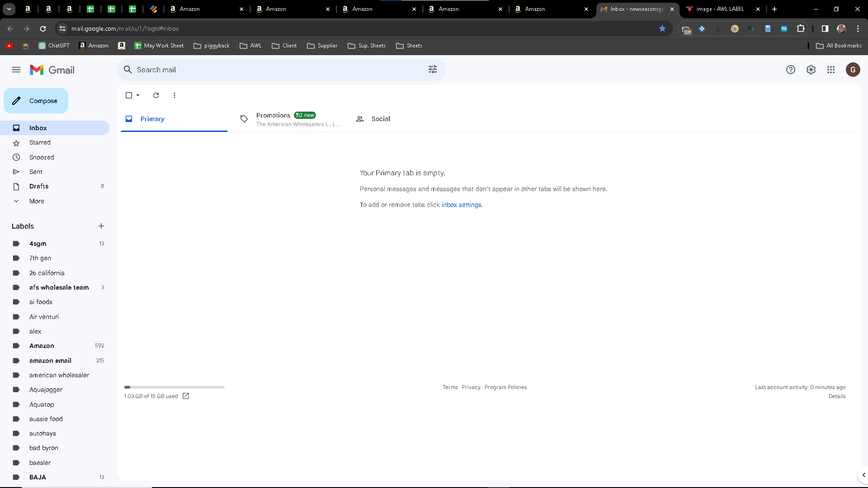Open the Google apps grid

coord(831,70)
